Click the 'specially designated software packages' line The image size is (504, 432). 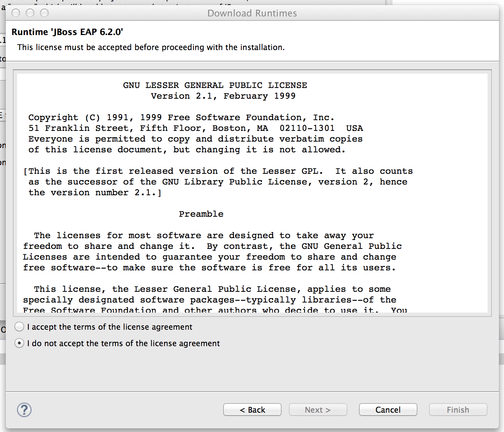[210, 300]
